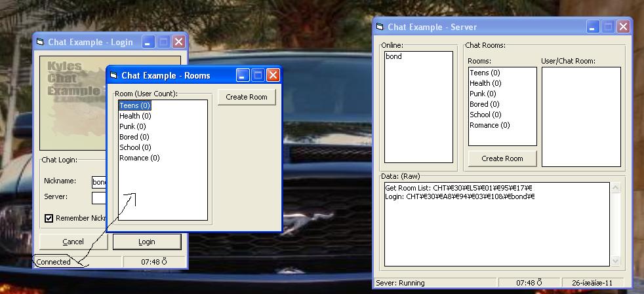The image size is (644, 294).
Task: Click the Cancel button in Login window
Action: (73, 242)
